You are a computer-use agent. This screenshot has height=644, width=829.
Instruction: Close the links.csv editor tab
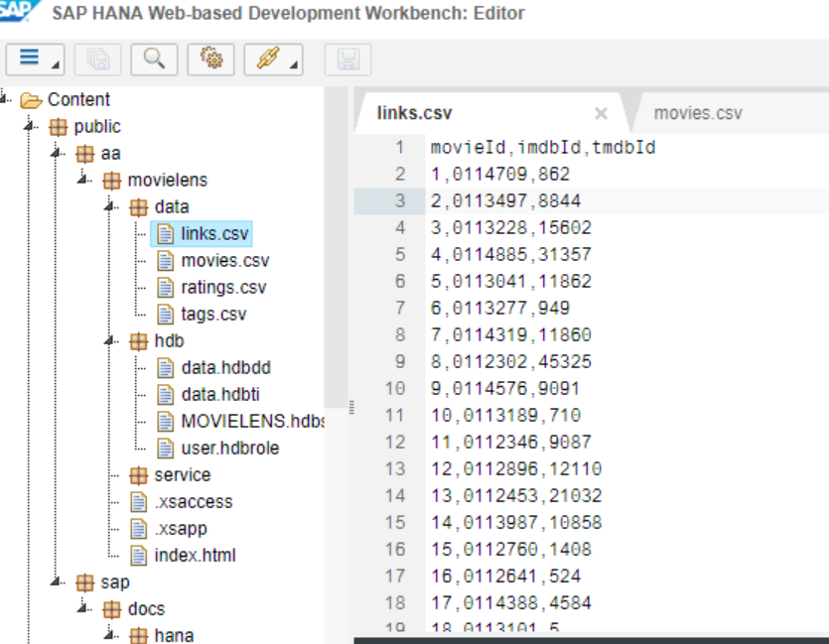601,112
